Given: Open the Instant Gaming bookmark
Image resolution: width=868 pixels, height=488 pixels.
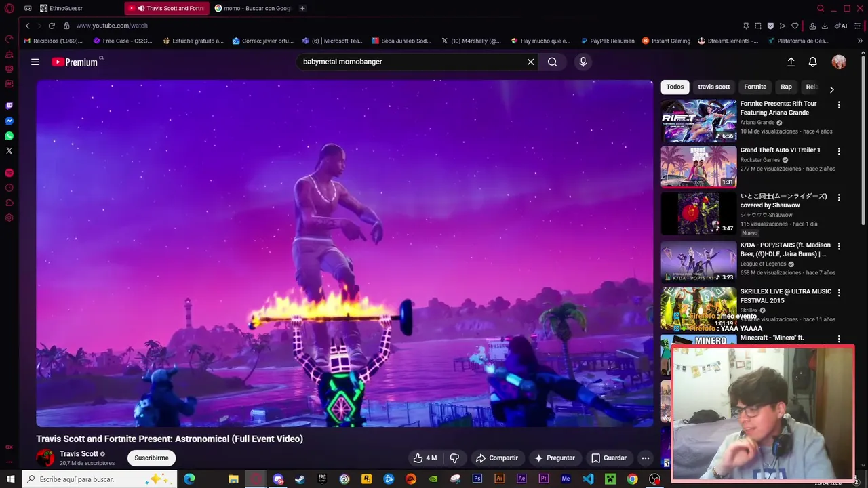Looking at the screenshot, I should pos(666,41).
